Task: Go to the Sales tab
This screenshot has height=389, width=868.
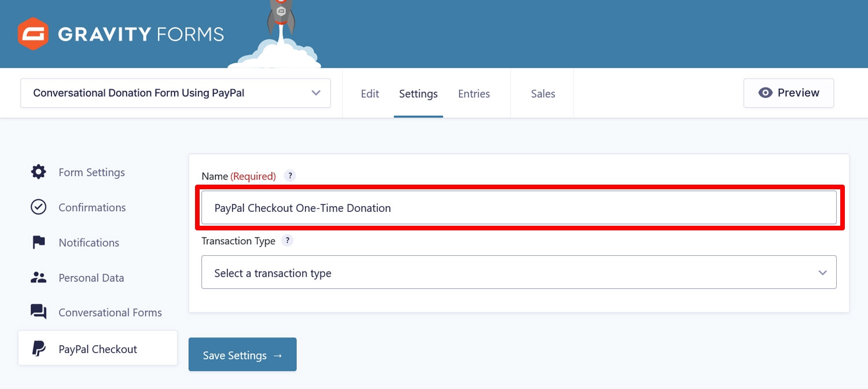Action: pyautogui.click(x=543, y=94)
